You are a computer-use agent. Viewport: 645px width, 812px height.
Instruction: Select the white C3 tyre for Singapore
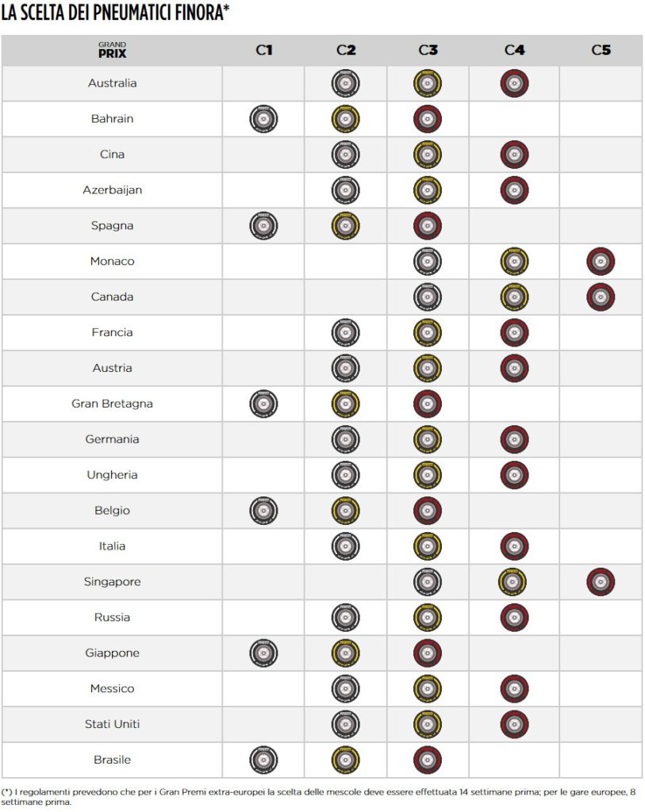click(428, 582)
